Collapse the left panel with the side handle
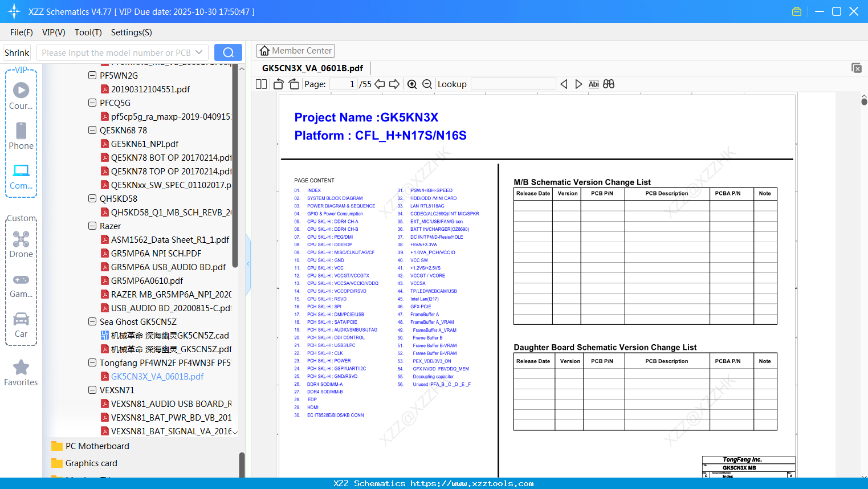This screenshot has height=489, width=868. tap(248, 264)
